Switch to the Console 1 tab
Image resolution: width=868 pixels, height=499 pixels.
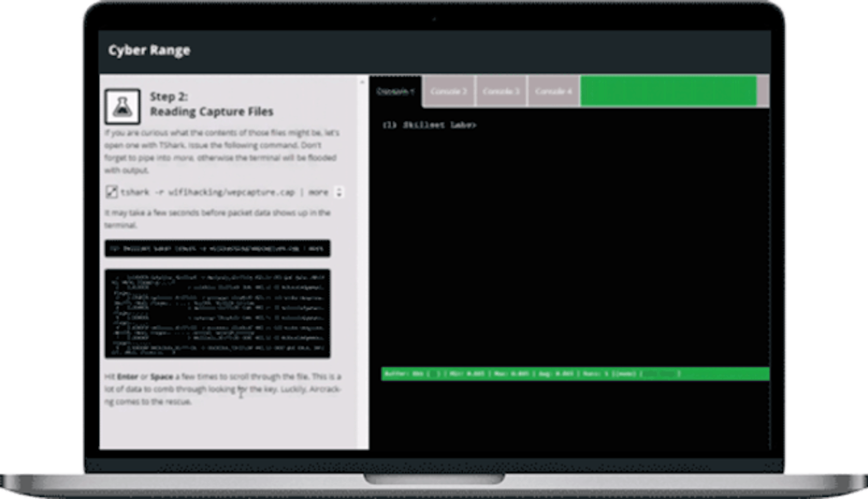click(x=396, y=91)
